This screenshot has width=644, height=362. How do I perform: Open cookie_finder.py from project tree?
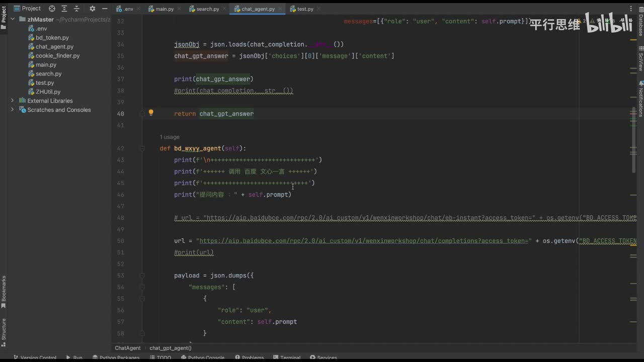[x=57, y=56]
